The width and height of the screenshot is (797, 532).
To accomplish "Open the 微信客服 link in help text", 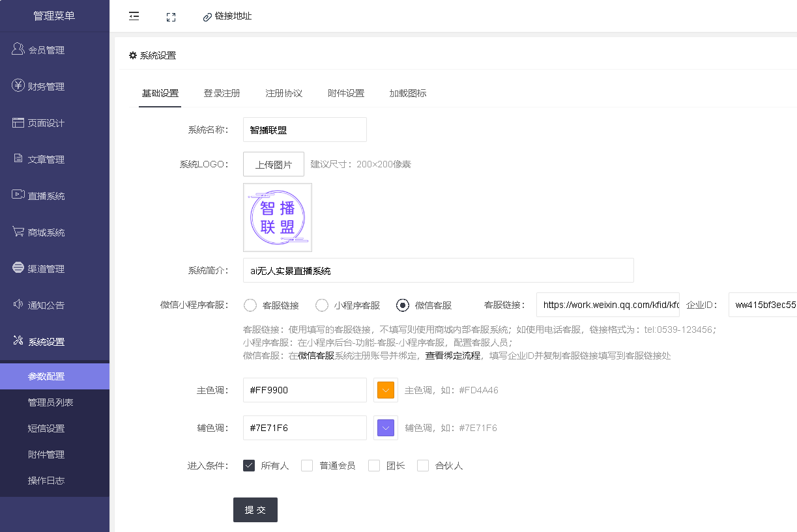I will [316, 356].
